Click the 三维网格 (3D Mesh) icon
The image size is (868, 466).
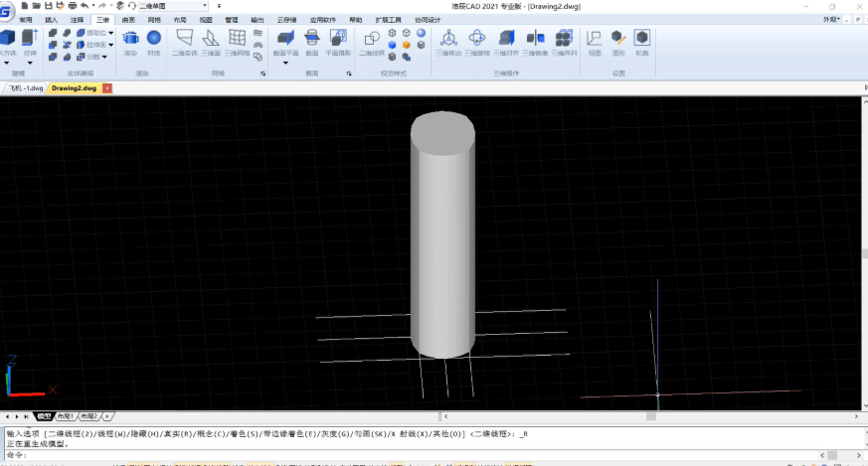(238, 39)
